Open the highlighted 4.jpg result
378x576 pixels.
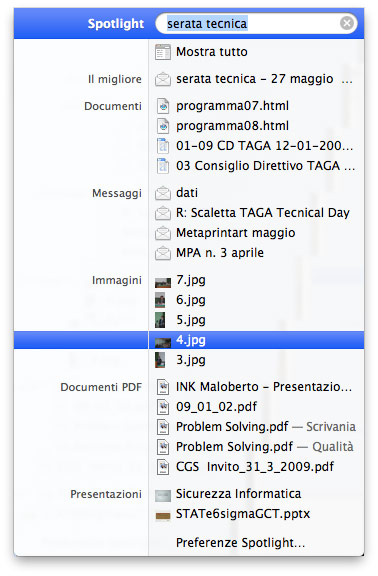click(189, 340)
